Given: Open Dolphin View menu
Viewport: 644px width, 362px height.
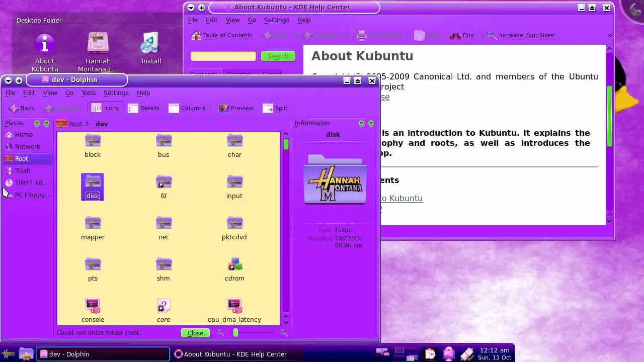Looking at the screenshot, I should click(50, 93).
